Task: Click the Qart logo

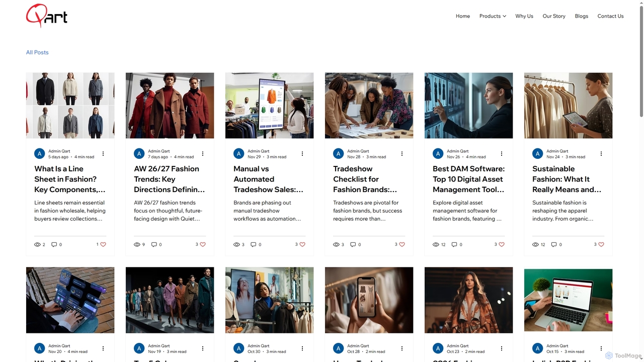Action: click(47, 16)
